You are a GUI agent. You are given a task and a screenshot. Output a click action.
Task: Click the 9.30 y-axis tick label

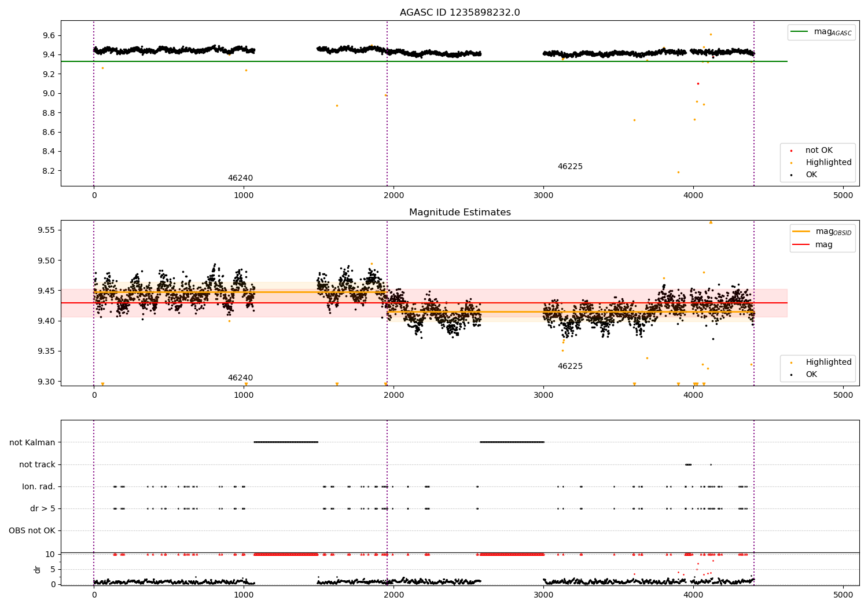pos(46,382)
